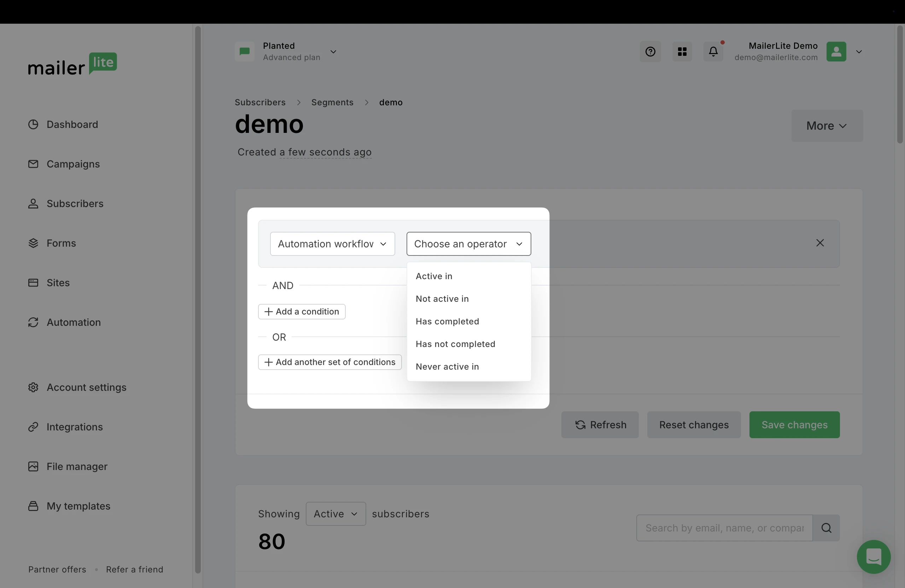Open the apps grid icon
The image size is (905, 588).
tap(682, 52)
